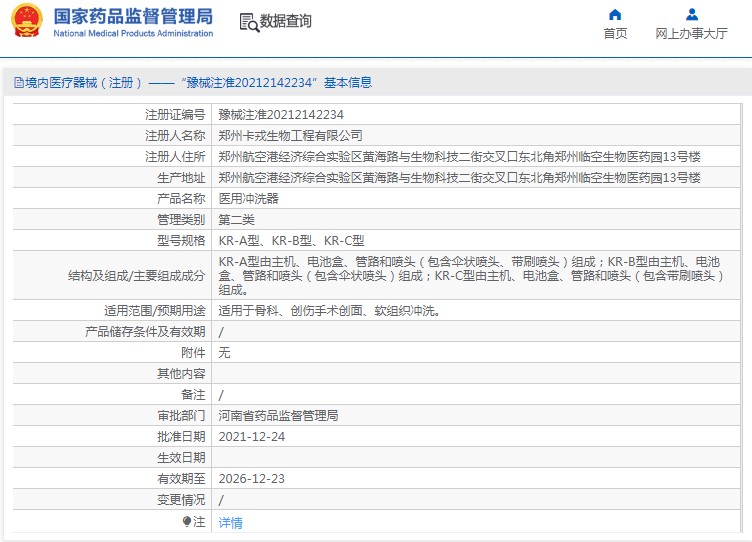
Task: Select registration number 豫械注准20212142234 value
Action: tap(281, 115)
